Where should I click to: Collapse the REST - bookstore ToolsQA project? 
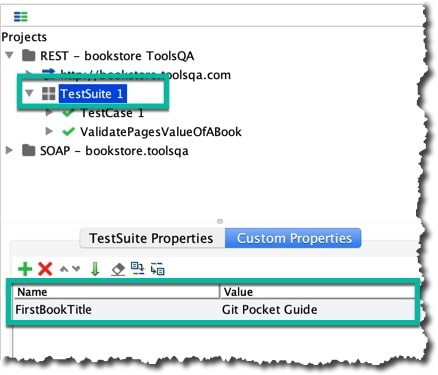(10, 55)
